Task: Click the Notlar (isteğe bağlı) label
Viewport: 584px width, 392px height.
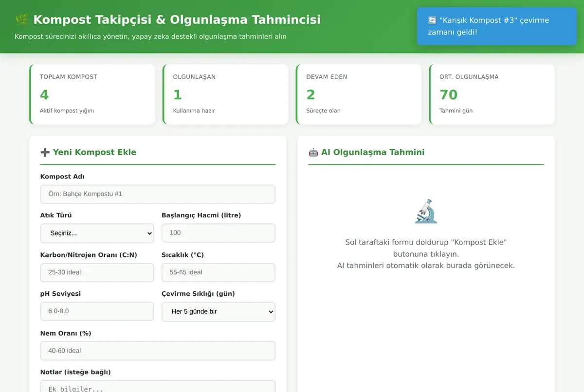Action: (x=75, y=372)
